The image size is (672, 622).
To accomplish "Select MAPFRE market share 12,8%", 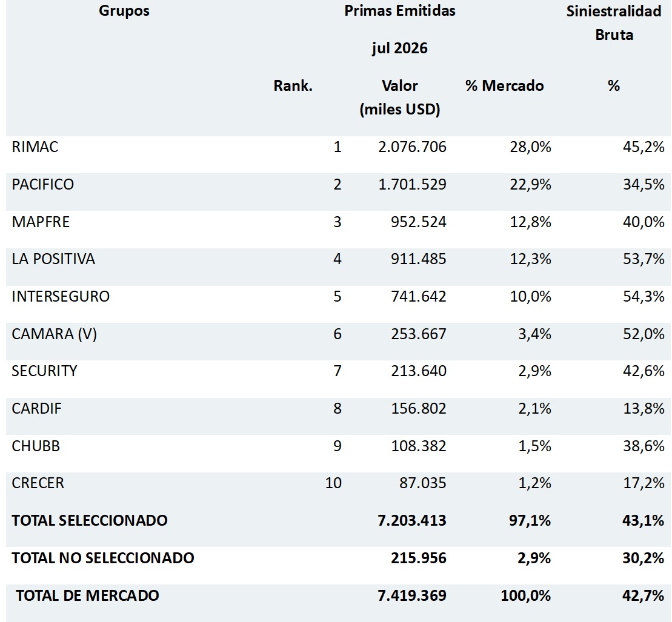I will [x=531, y=222].
